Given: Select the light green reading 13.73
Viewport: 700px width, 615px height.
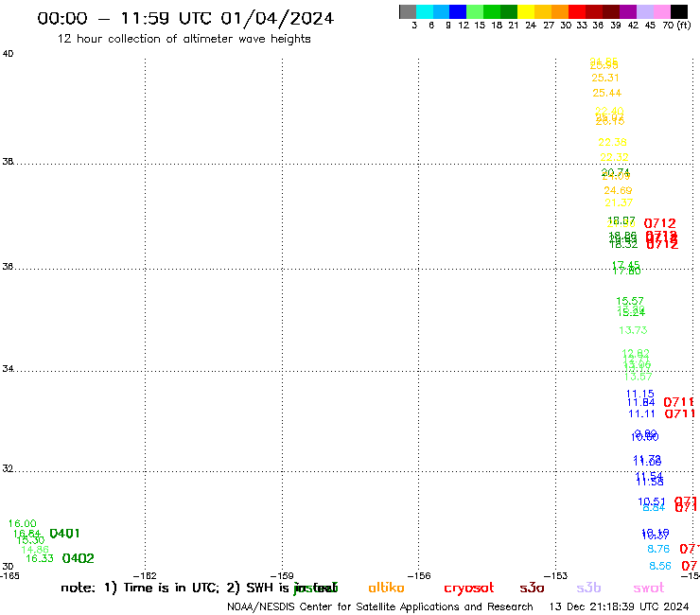Looking at the screenshot, I should pyautogui.click(x=633, y=330).
